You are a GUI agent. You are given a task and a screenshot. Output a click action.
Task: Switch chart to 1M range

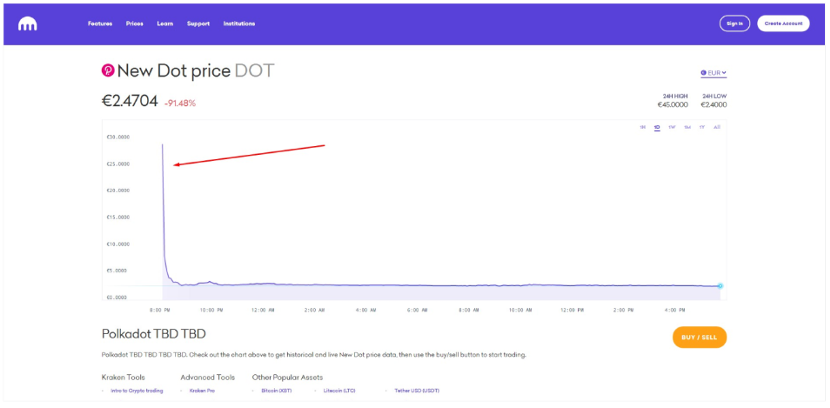[x=687, y=127]
